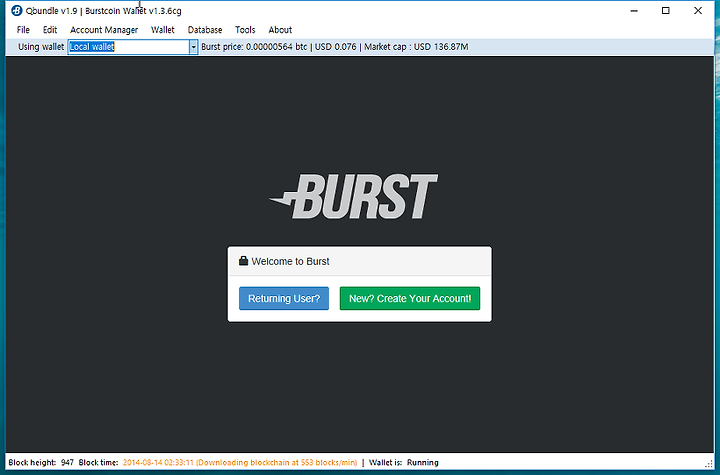
Task: Open the Tools menu
Action: 245,30
